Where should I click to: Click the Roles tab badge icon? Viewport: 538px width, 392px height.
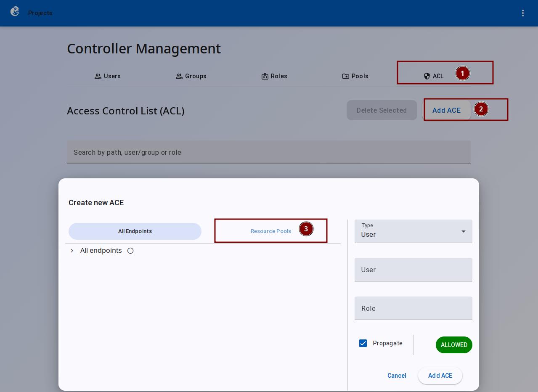point(265,76)
